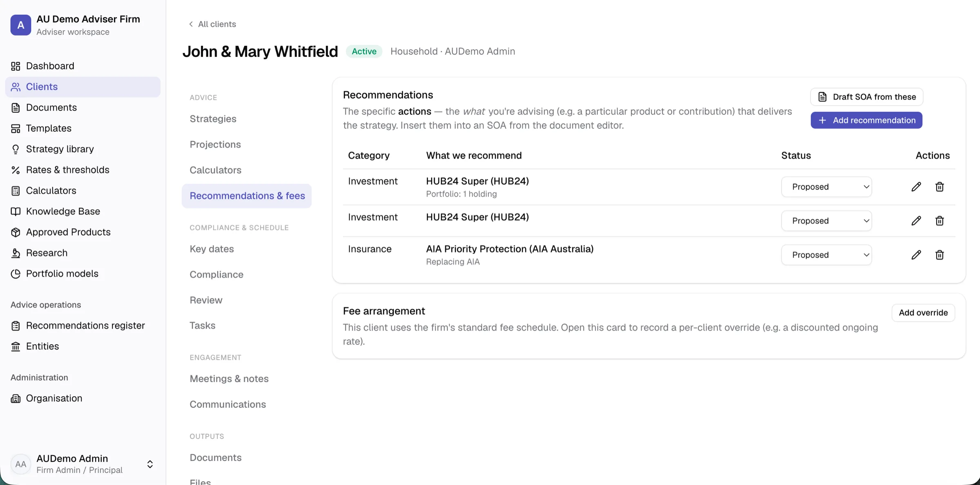Open the Projections section
Screen dimensions: 980x485
tap(215, 145)
